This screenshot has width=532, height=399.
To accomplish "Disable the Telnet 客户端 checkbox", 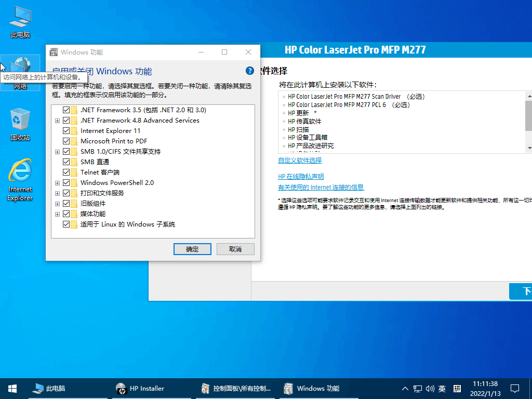I will (x=66, y=172).
